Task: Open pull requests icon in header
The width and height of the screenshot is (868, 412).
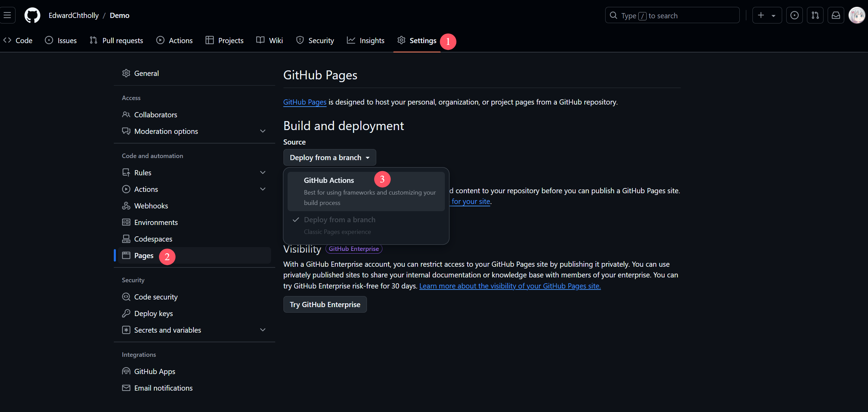Action: (x=815, y=15)
